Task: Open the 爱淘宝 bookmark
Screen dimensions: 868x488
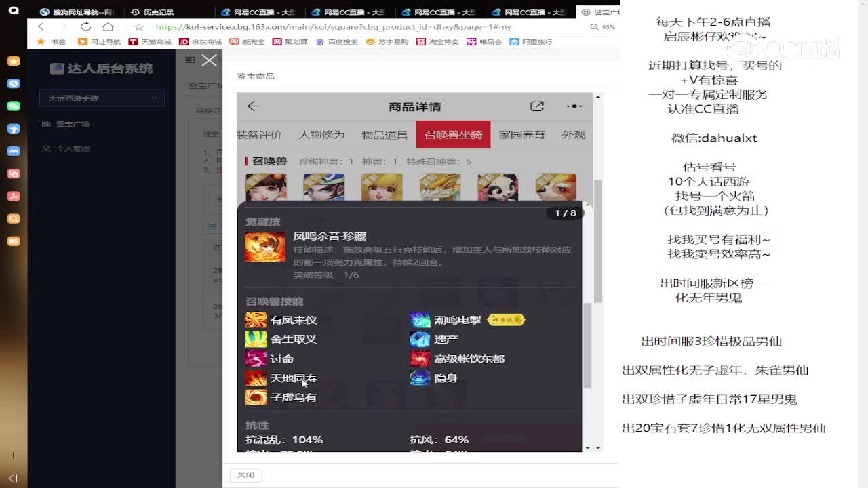Action: [x=248, y=42]
